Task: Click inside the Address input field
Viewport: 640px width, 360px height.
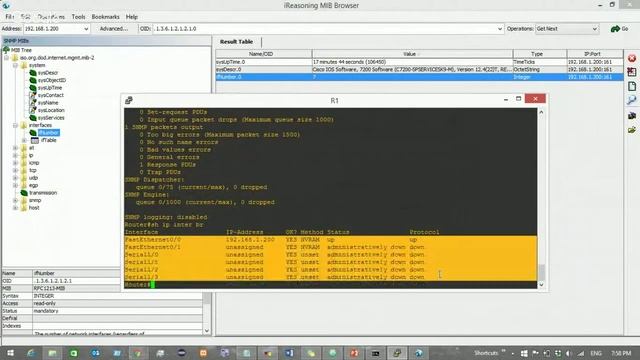Action: click(53, 29)
